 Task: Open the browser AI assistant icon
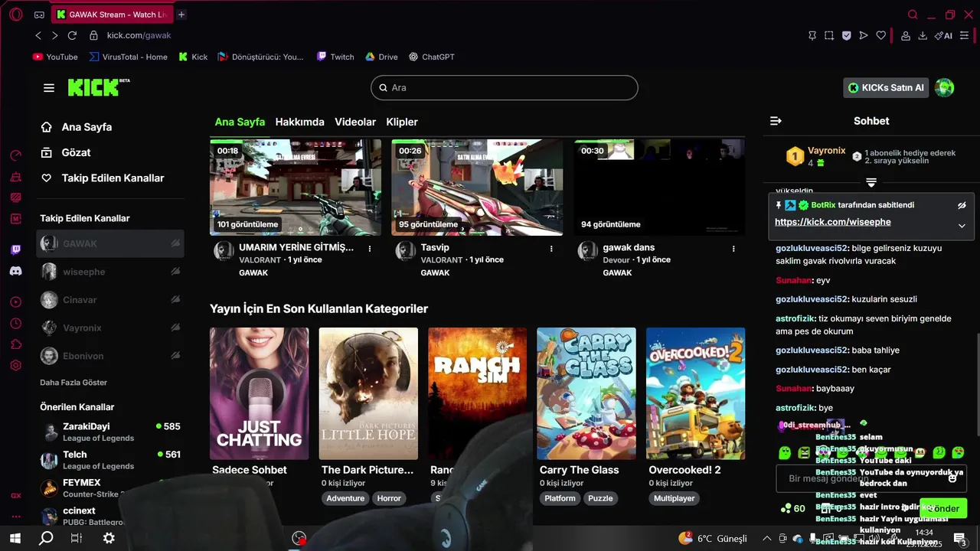943,35
